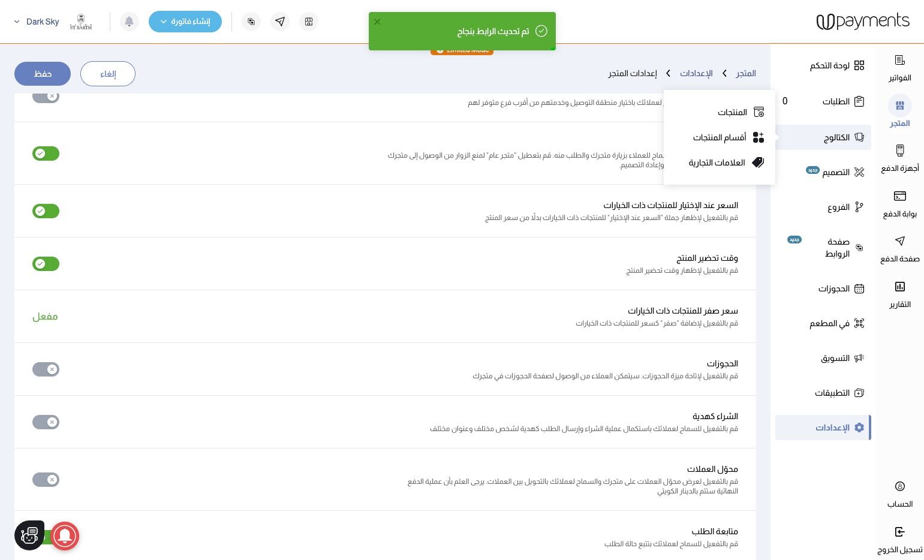Screen dimensions: 924x560
Task: Open الفروع branches icon
Action: (x=859, y=207)
